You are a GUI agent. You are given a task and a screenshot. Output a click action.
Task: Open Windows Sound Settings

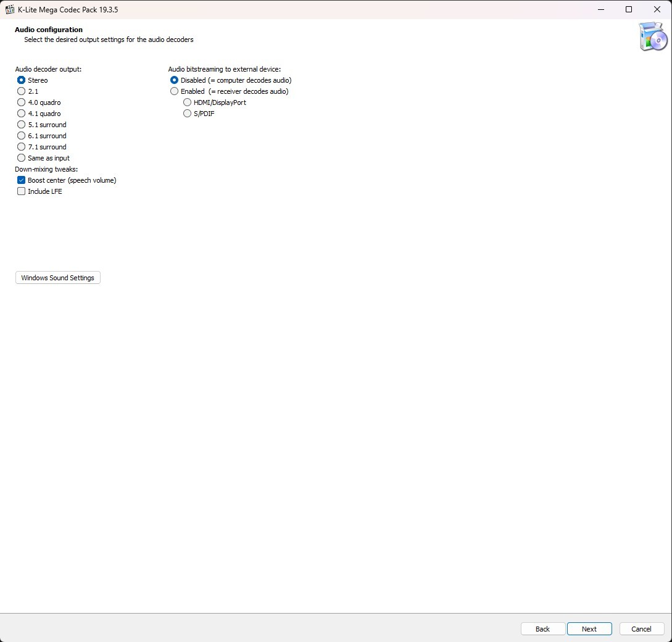coord(57,278)
